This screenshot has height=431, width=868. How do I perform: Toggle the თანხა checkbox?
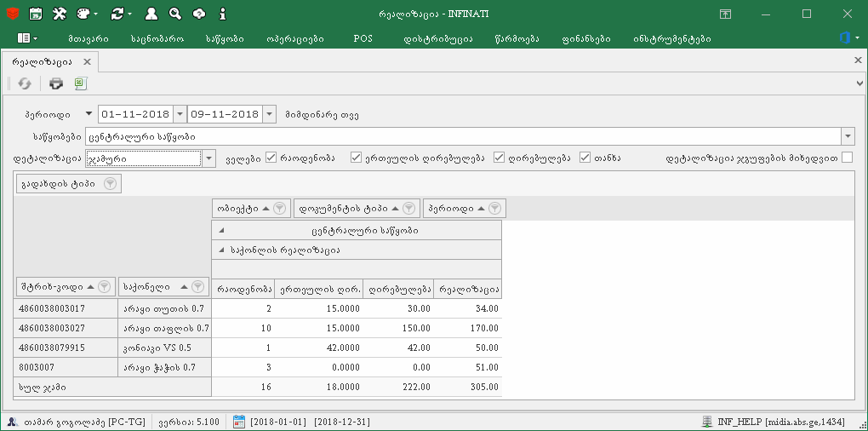[x=585, y=158]
